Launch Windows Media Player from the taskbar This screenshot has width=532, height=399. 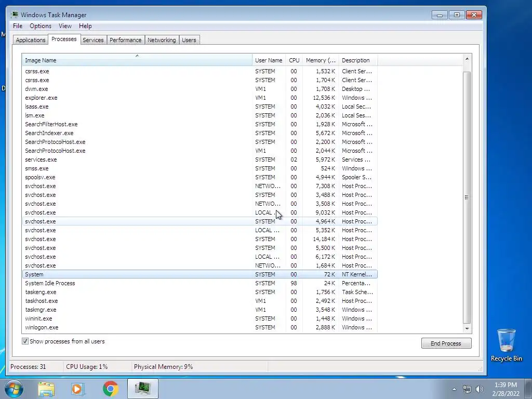coord(78,389)
